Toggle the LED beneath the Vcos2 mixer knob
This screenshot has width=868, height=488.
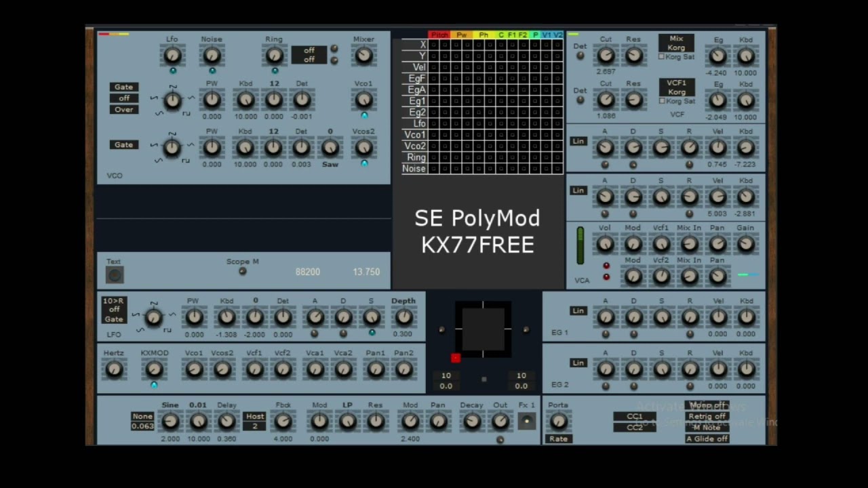pyautogui.click(x=364, y=163)
